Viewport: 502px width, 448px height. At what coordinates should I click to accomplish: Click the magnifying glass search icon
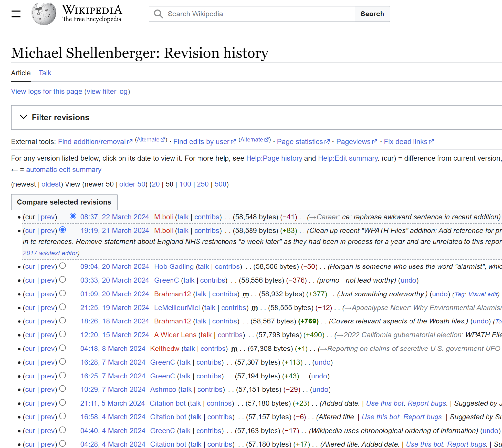tap(158, 14)
